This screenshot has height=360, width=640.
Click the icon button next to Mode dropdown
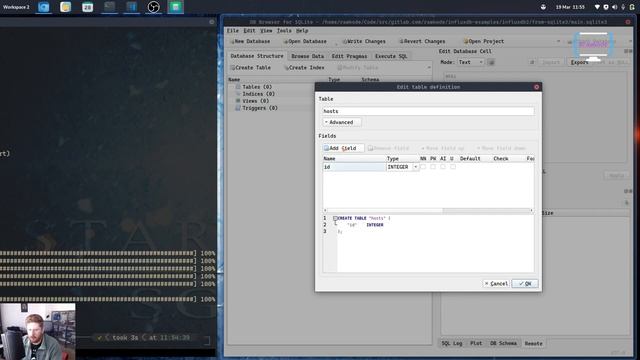(x=491, y=62)
